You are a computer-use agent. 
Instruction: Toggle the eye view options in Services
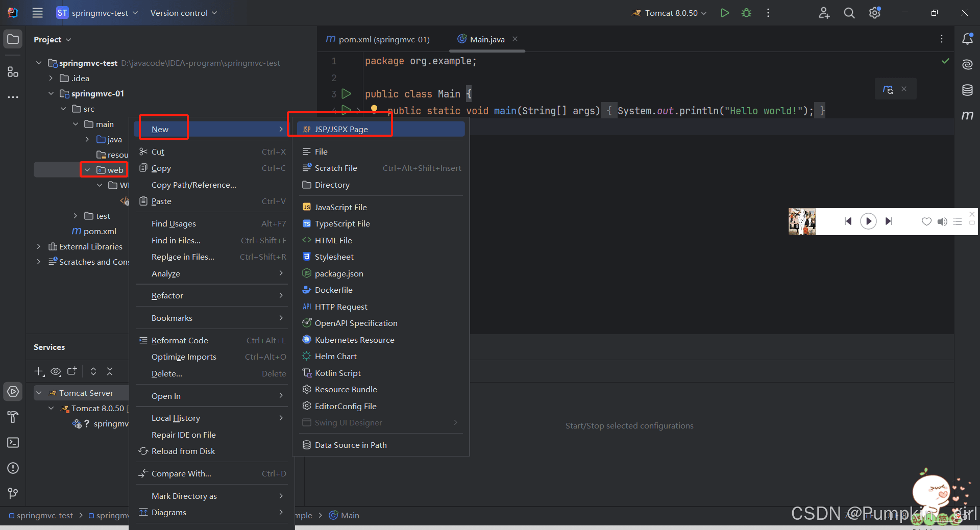pyautogui.click(x=56, y=371)
